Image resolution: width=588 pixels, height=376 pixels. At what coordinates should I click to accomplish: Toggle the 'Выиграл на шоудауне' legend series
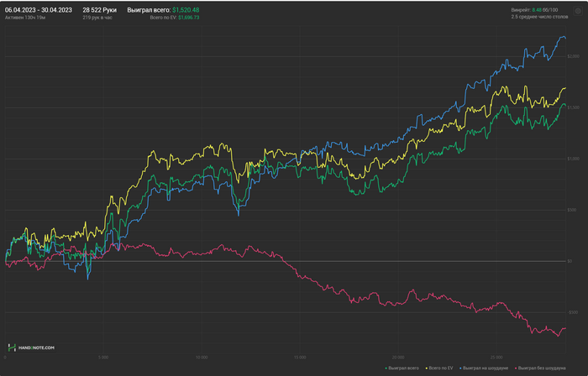484,368
